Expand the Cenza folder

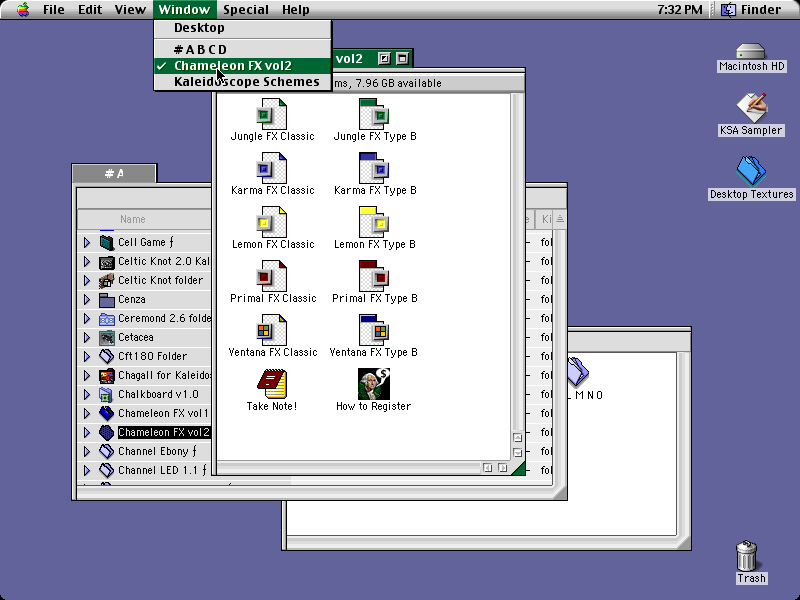[87, 299]
